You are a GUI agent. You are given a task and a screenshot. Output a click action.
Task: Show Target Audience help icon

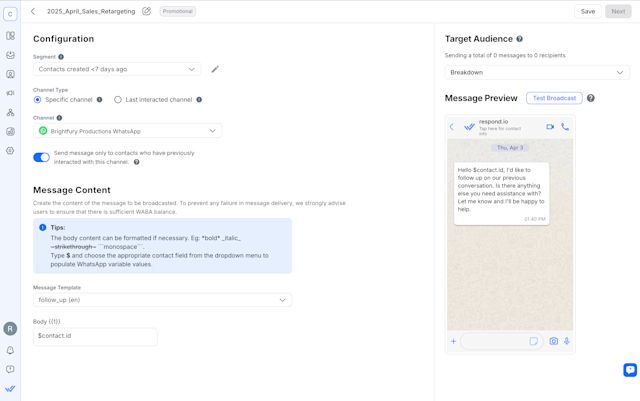[519, 39]
